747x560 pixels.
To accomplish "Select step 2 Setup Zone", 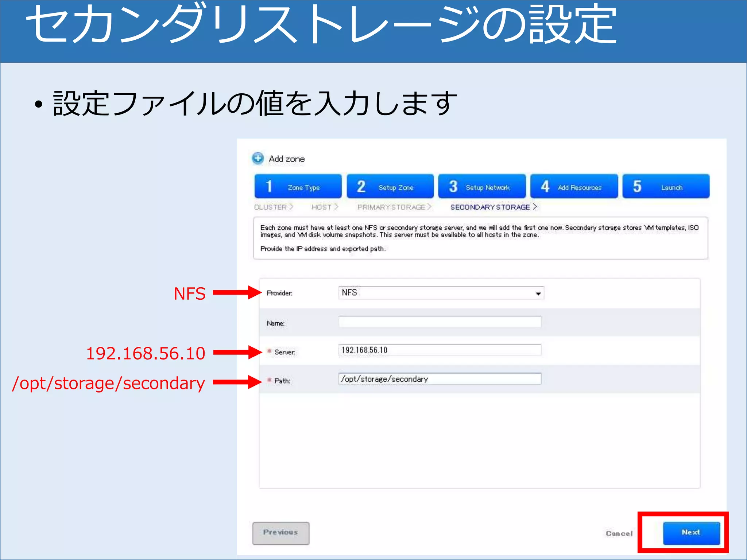I will pos(390,186).
